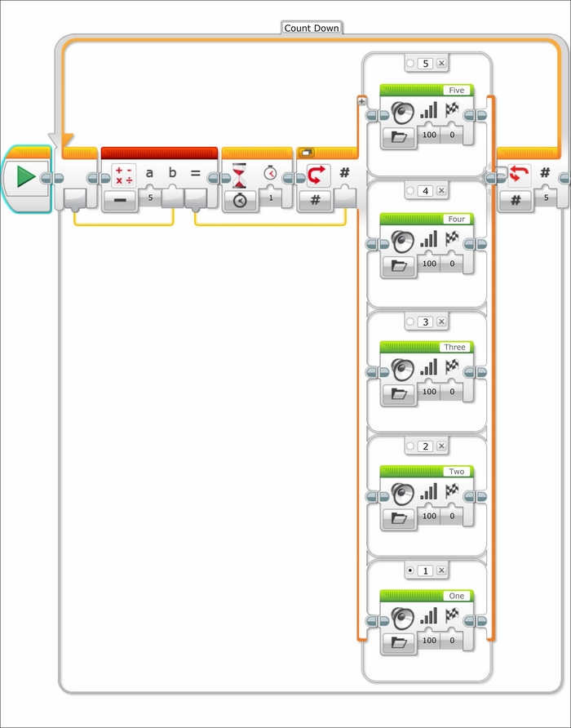
Task: Open the Math block operation mode selector
Action: coord(120,200)
